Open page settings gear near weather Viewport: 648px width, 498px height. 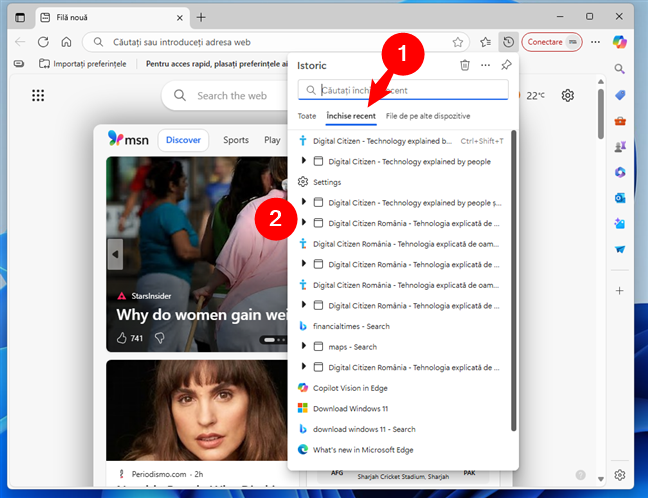pyautogui.click(x=567, y=95)
